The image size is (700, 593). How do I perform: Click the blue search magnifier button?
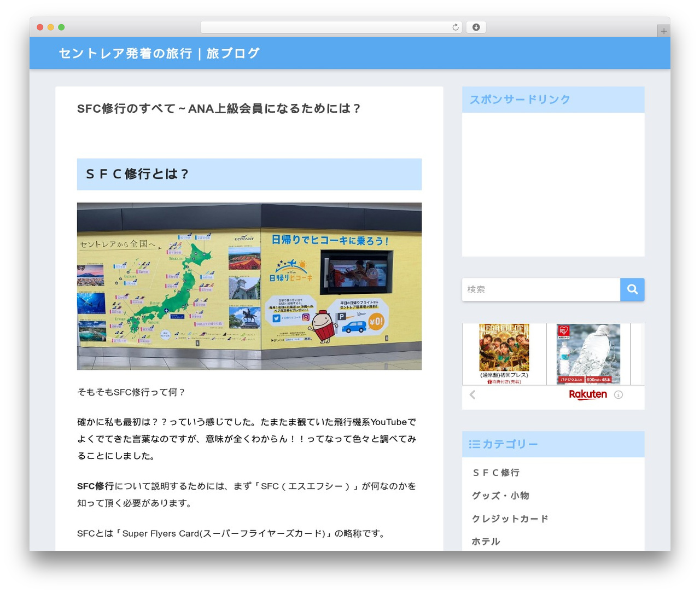coord(632,289)
